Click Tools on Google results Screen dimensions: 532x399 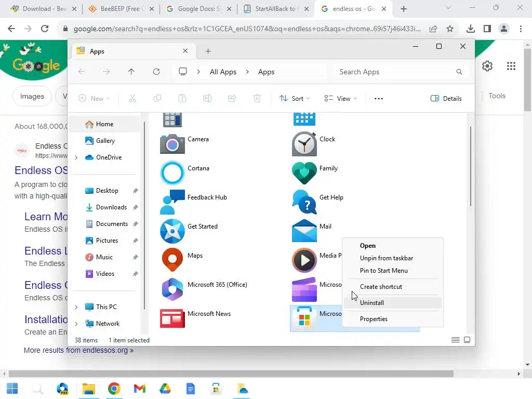497,96
